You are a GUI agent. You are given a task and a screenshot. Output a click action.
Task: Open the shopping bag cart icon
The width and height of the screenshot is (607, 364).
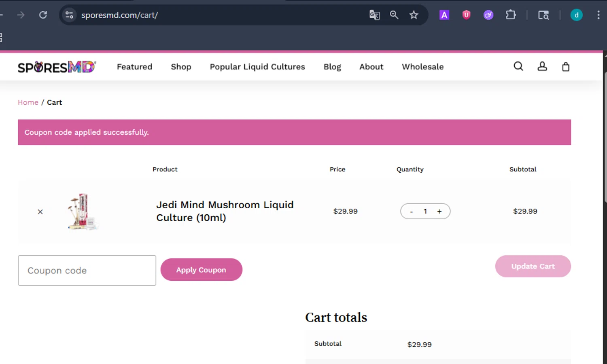point(566,66)
